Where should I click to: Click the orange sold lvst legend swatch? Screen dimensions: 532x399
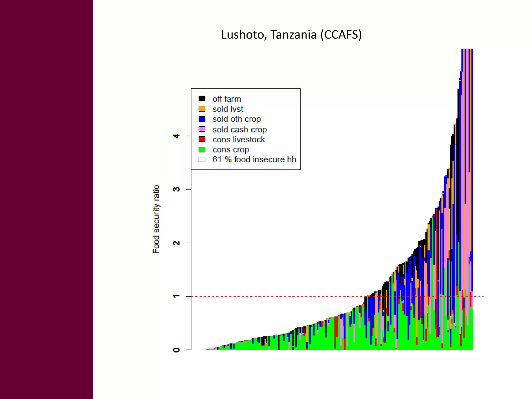coord(202,109)
